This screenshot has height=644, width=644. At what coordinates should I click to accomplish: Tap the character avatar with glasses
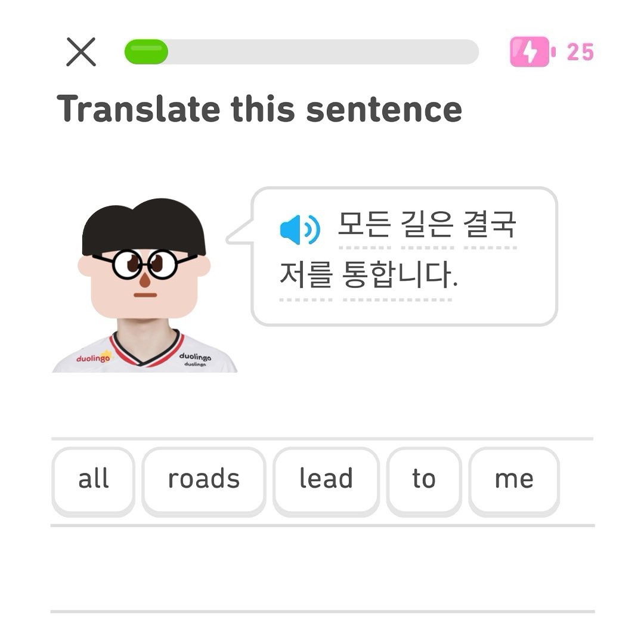[144, 268]
